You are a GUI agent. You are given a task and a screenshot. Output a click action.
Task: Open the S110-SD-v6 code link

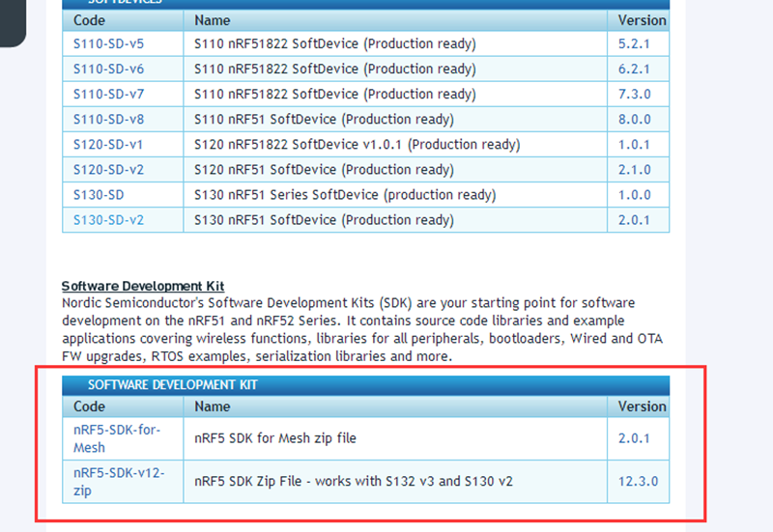coord(108,70)
